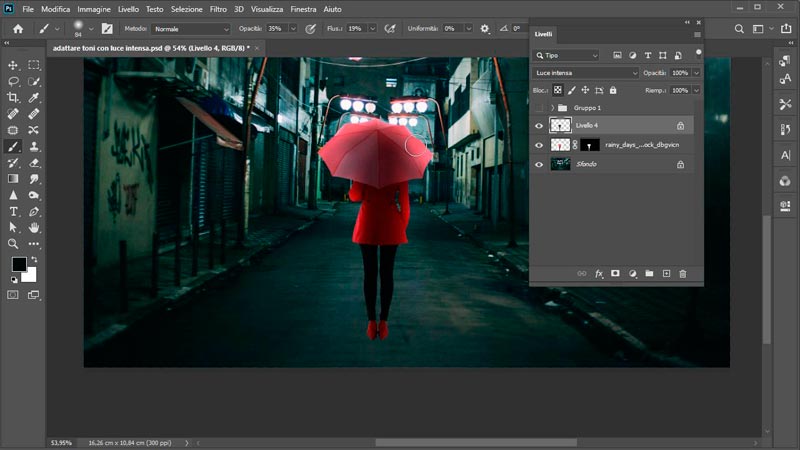Toggle Quick Mask mode
The height and width of the screenshot is (450, 800).
[x=13, y=295]
